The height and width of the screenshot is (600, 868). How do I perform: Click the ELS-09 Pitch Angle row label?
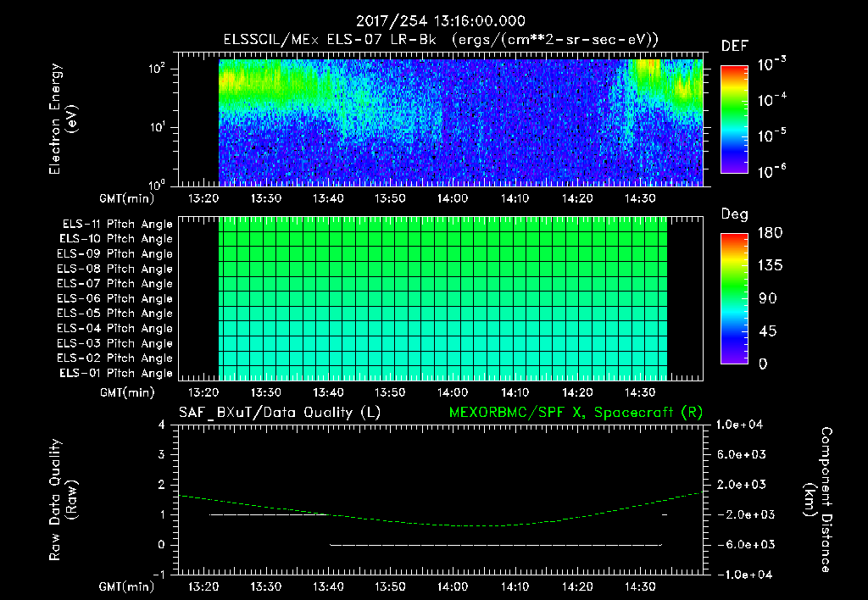point(115,254)
